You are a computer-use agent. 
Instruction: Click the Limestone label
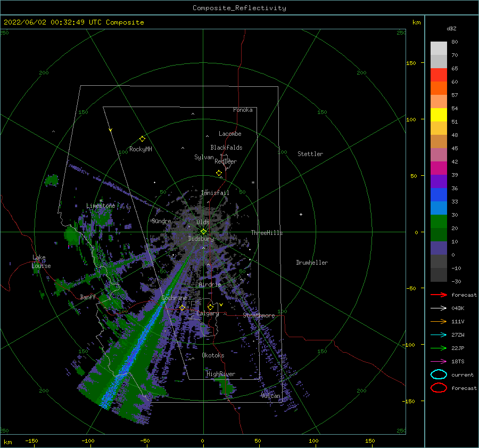pyautogui.click(x=101, y=206)
